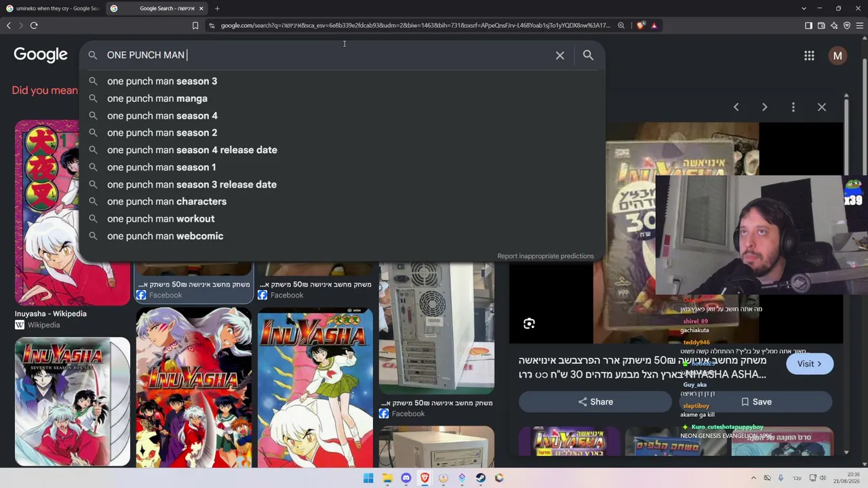Click the zoom magnifier icon in the address bar
This screenshot has width=868, height=488.
click(621, 26)
